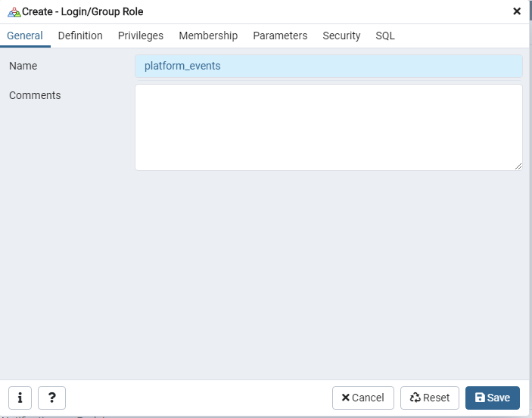Click the dialog title 'Create - Login/Group Role'
Image resolution: width=532 pixels, height=418 pixels.
[x=82, y=11]
